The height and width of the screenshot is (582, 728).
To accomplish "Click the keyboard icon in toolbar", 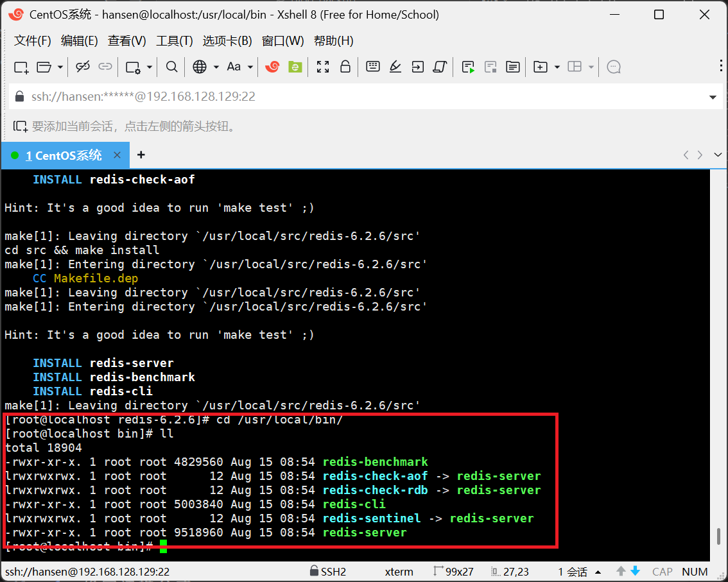I will click(373, 67).
